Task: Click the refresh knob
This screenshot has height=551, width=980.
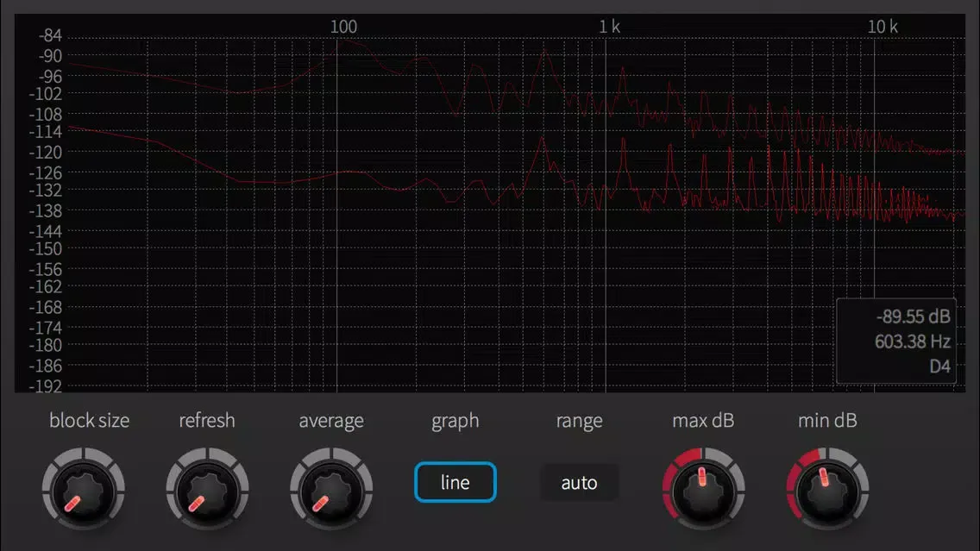Action: (x=208, y=489)
